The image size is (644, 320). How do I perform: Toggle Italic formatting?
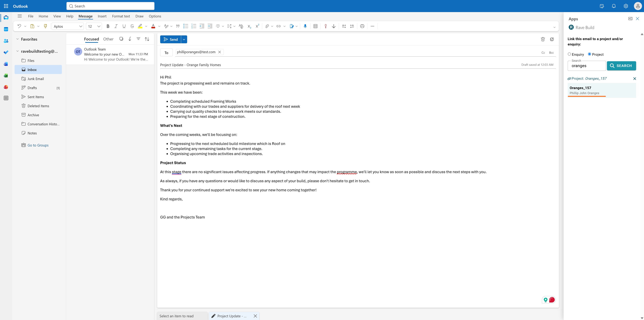coord(116,26)
